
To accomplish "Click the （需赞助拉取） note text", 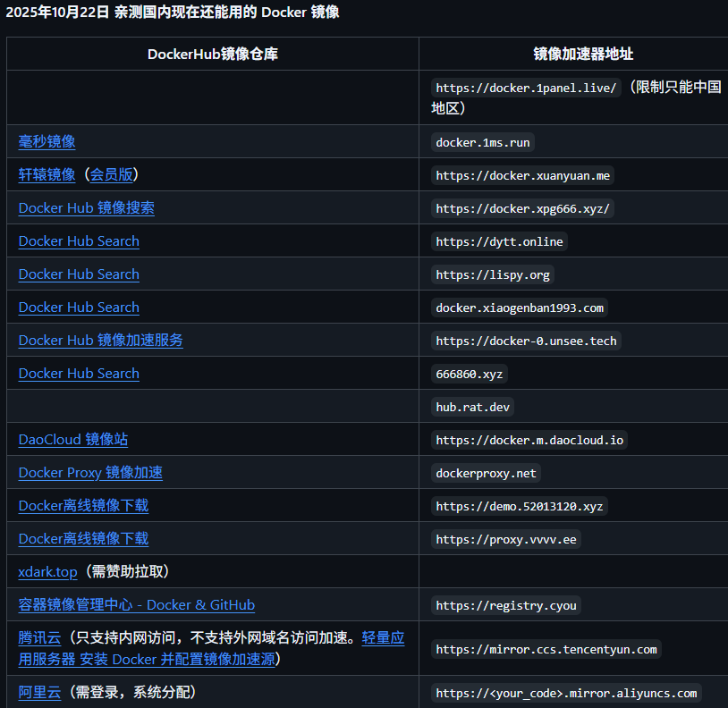I will (x=127, y=571).
